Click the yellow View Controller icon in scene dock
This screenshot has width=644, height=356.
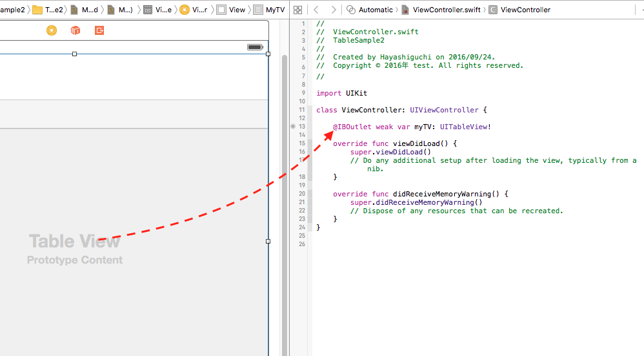click(52, 30)
